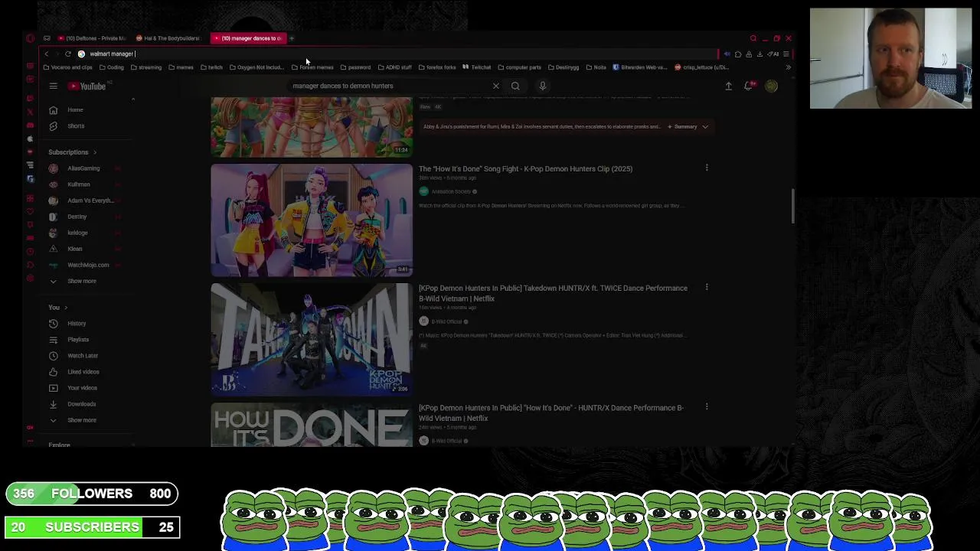The height and width of the screenshot is (551, 980).
Task: Open the YouTube account avatar menu
Action: point(771,86)
